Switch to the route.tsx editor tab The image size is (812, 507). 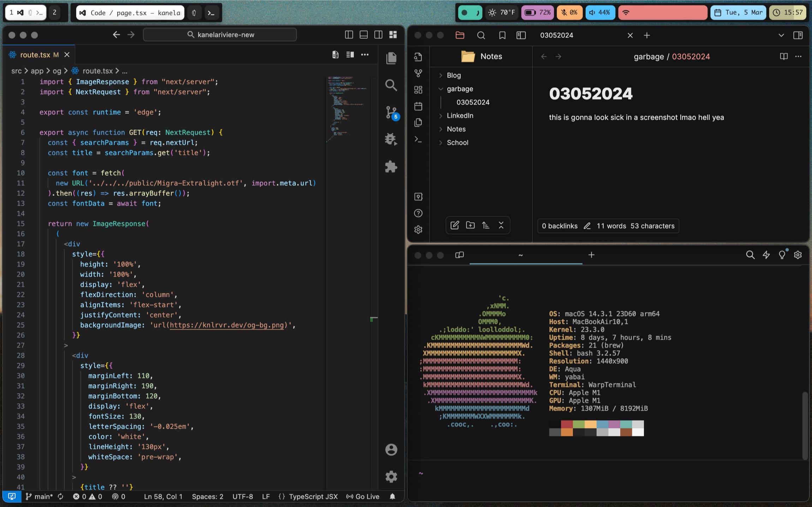coord(35,54)
